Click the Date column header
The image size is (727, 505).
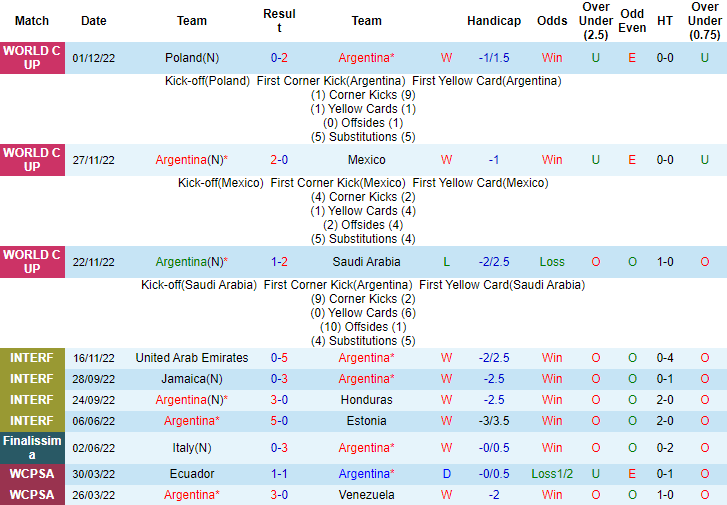coord(94,21)
